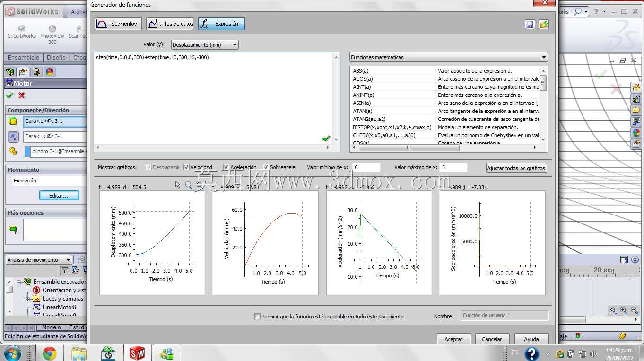Viewport: 644px width, 361px height.
Task: Open the Funciones matemáticas dropdown
Action: click(448, 57)
